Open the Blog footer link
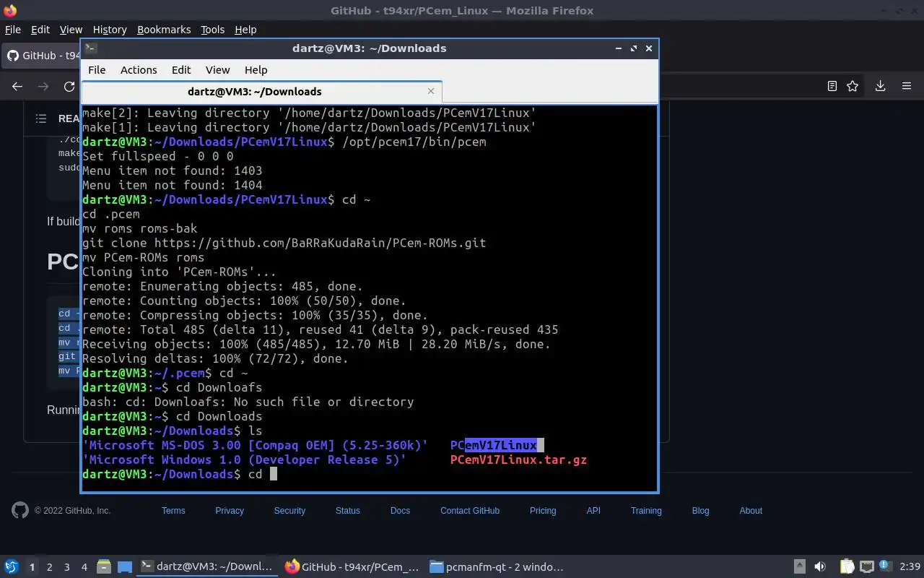Screen dimensions: 924x578 pyautogui.click(x=700, y=511)
